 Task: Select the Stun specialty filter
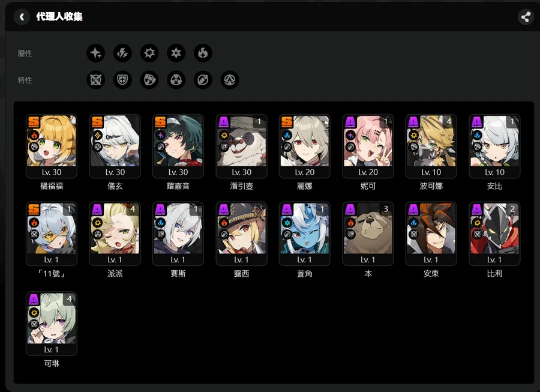(149, 80)
